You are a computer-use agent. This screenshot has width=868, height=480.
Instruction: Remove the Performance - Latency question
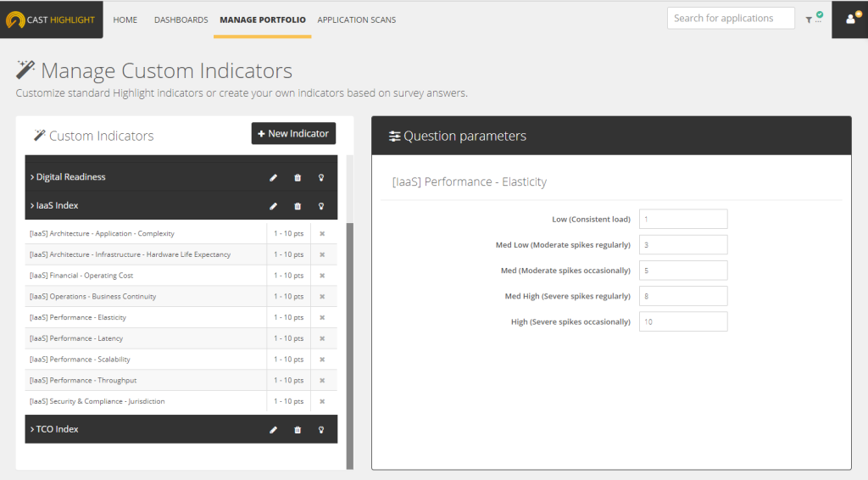pos(322,338)
